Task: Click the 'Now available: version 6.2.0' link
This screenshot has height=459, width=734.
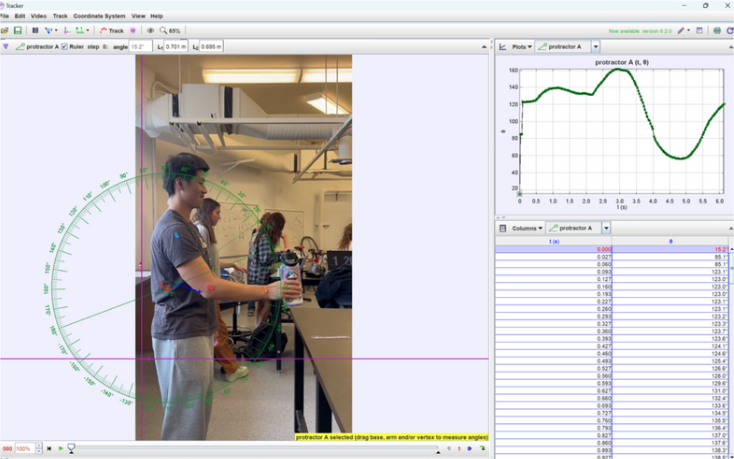Action: pos(640,31)
